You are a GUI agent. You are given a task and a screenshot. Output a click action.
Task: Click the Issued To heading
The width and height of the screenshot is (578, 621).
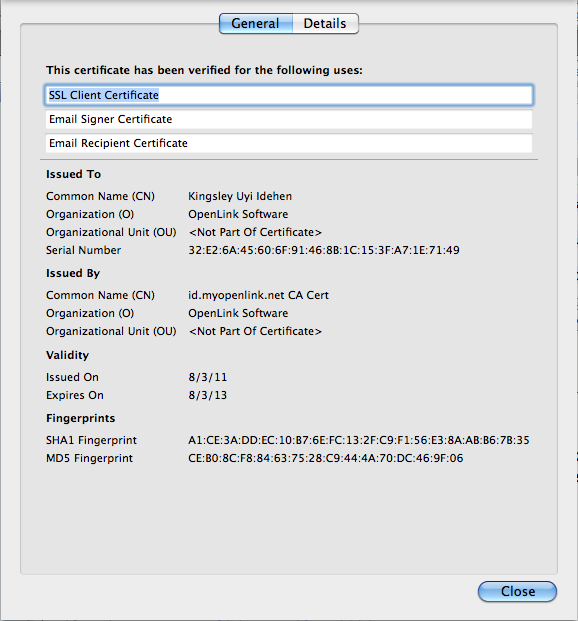pyautogui.click(x=73, y=174)
